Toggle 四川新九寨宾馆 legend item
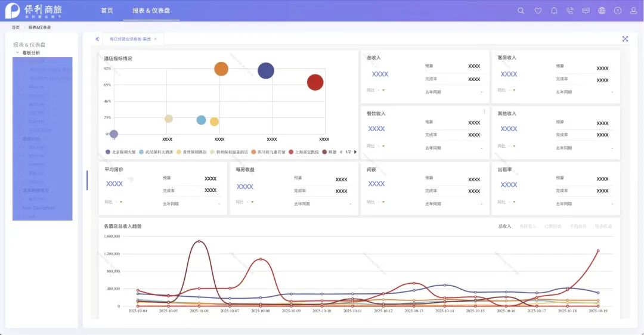The height and width of the screenshot is (335, 644). coord(268,152)
